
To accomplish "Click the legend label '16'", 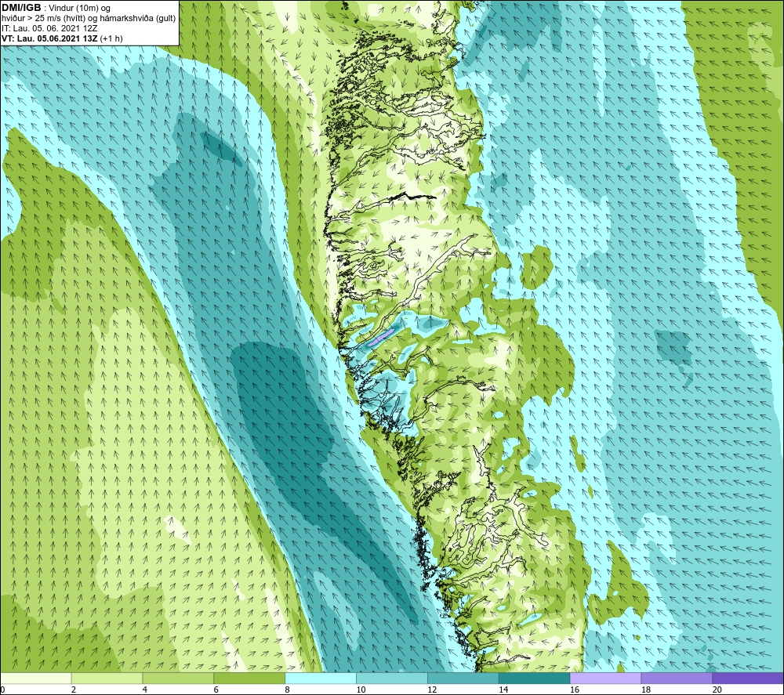I will pos(575,690).
